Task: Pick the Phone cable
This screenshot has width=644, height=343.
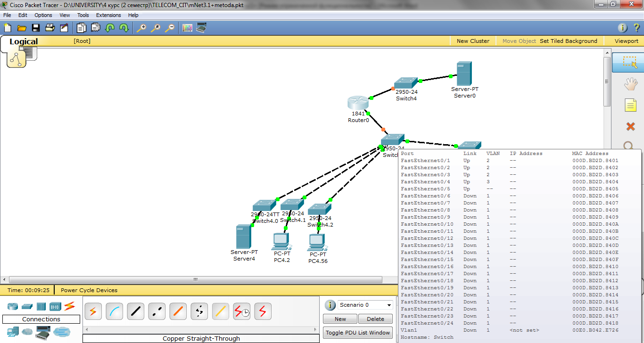Action: coord(199,311)
